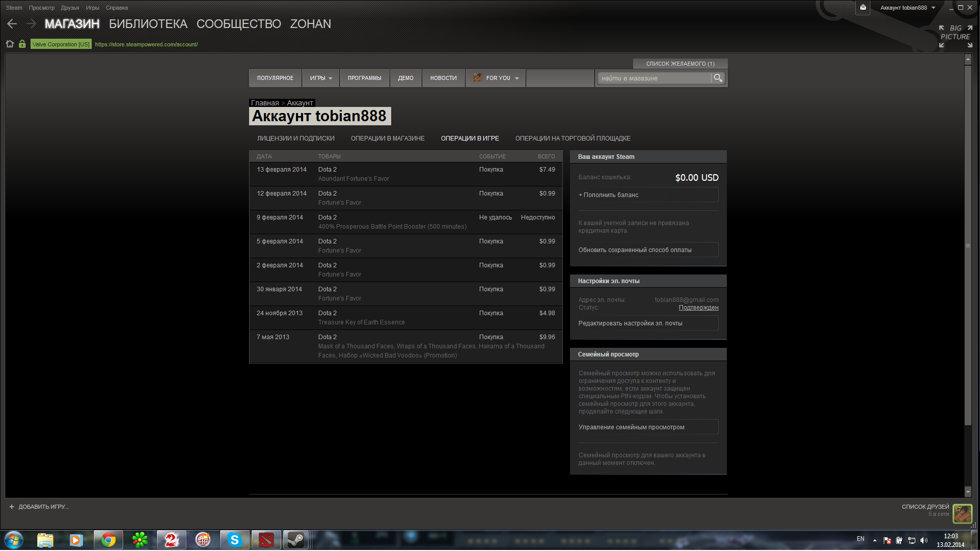This screenshot has height=551, width=980.
Task: Go to СООБЩЕСТВО section
Action: pyautogui.click(x=239, y=24)
